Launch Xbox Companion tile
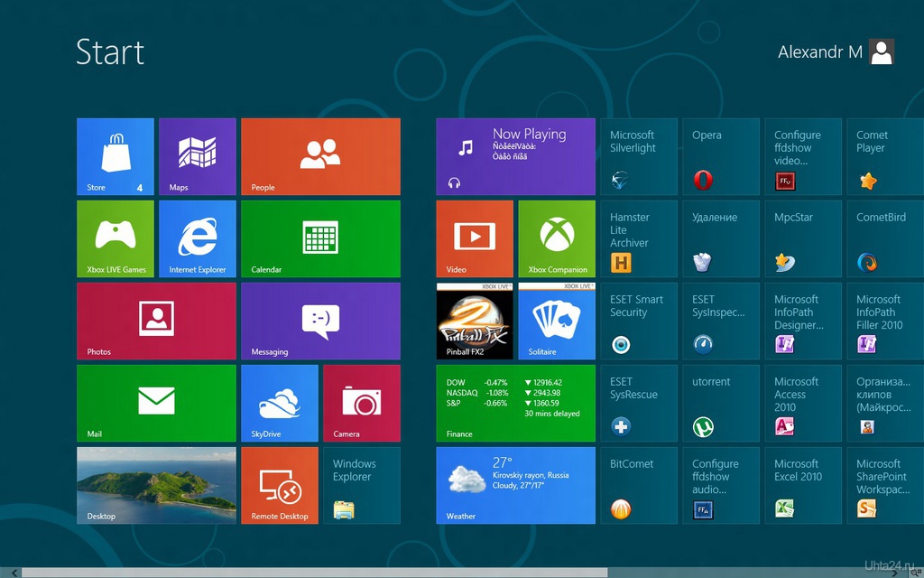924x578 pixels. (557, 238)
